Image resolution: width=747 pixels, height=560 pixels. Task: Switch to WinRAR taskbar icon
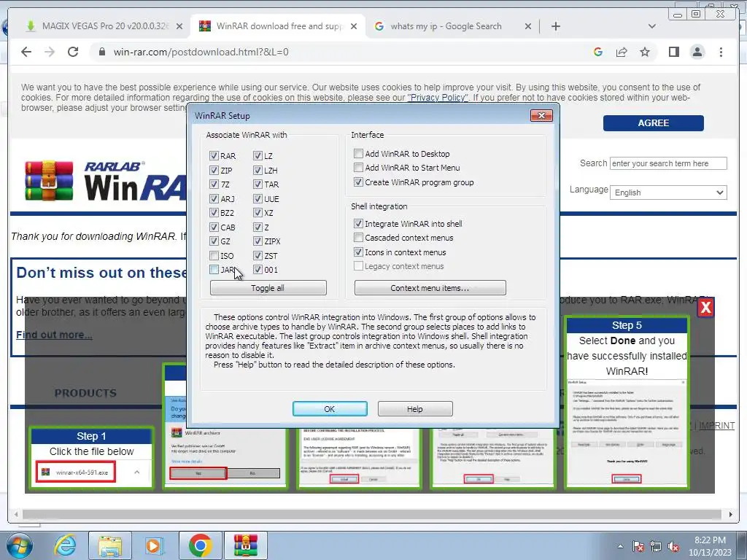point(245,545)
